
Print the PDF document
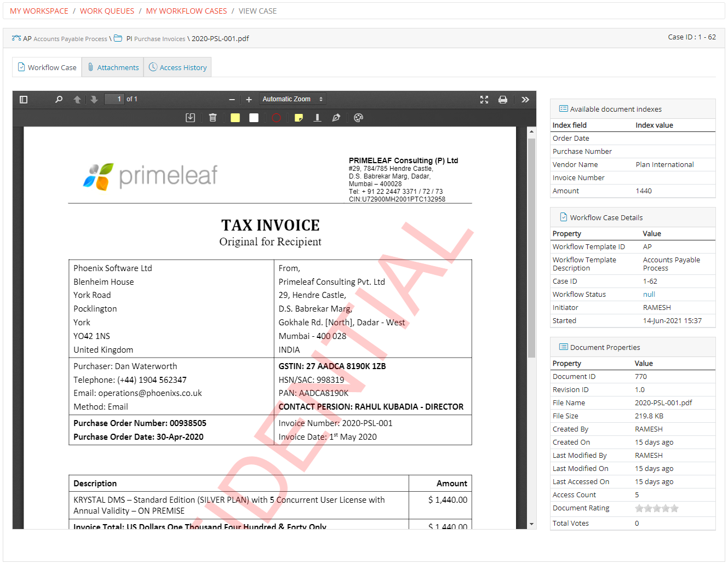(503, 100)
